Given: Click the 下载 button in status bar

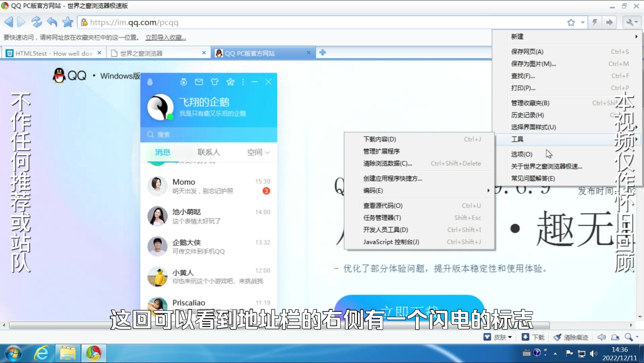Looking at the screenshot, I should [x=533, y=337].
